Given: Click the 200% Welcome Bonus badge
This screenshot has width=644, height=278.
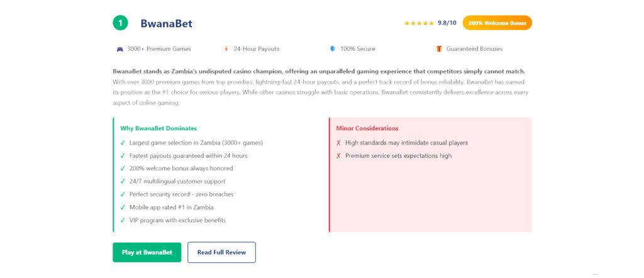Looking at the screenshot, I should pos(497,23).
